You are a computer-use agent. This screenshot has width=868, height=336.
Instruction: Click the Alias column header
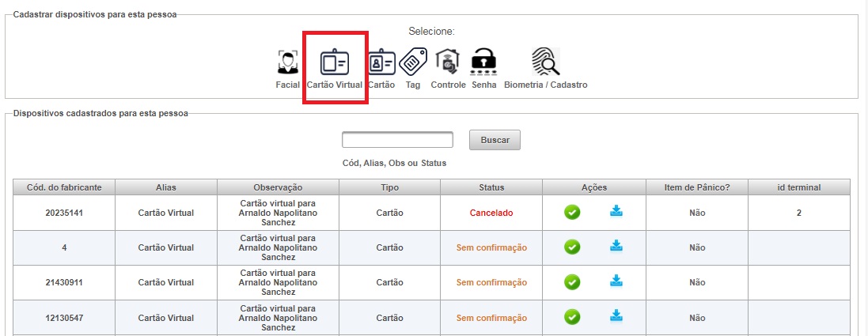point(166,187)
